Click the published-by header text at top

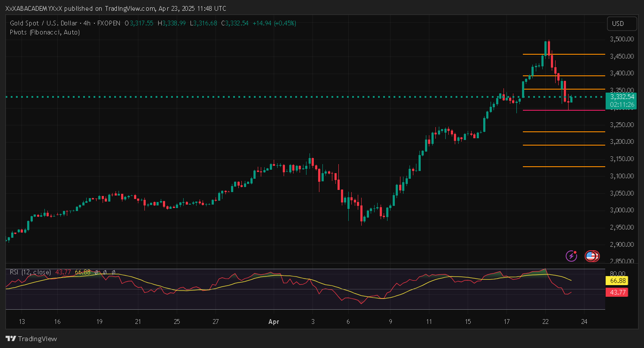tap(116, 9)
